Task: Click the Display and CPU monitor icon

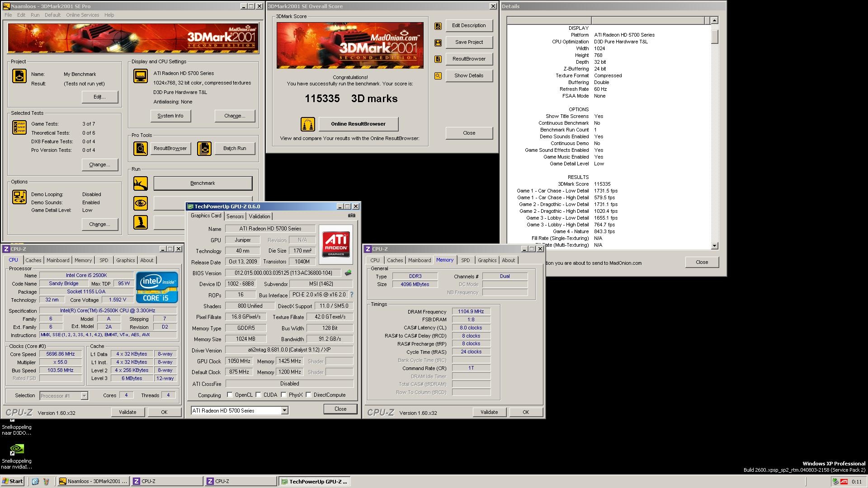Action: pos(141,76)
